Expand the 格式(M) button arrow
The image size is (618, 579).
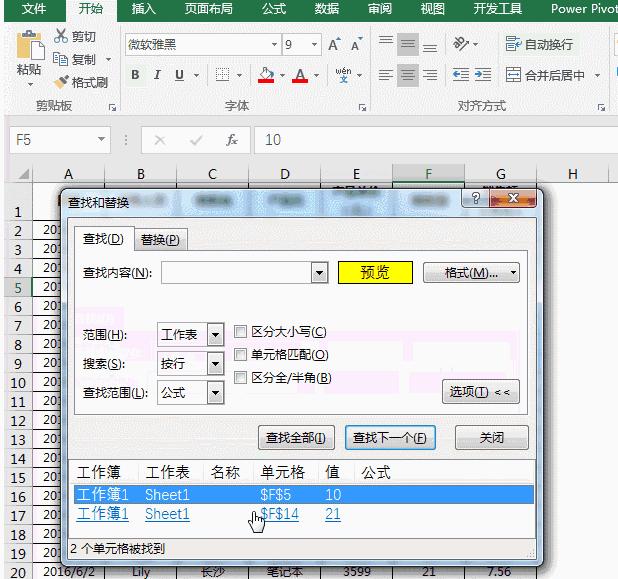513,272
